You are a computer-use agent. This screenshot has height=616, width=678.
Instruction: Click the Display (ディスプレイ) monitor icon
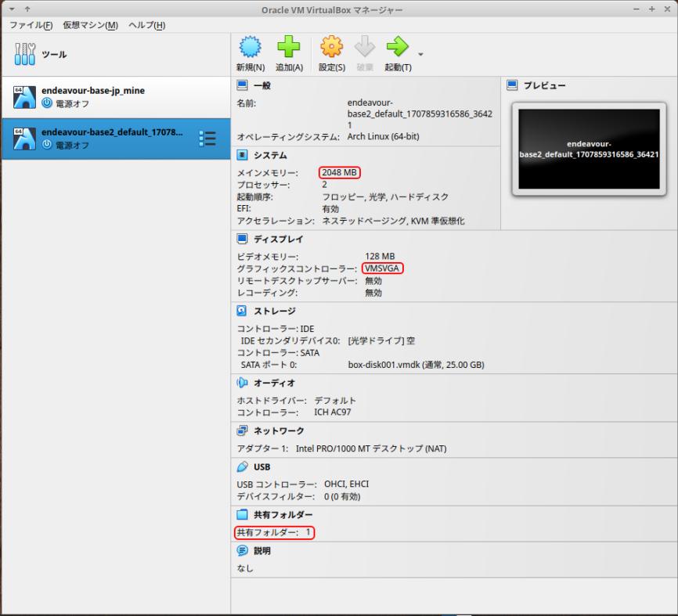point(242,239)
